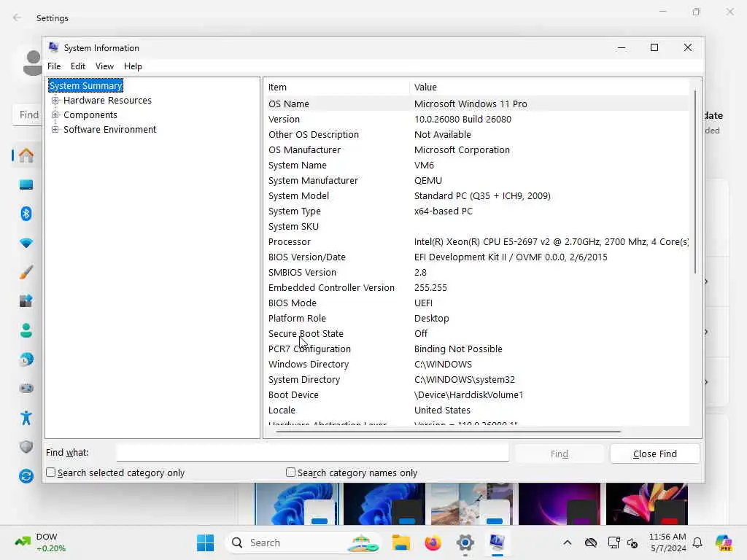The width and height of the screenshot is (747, 560).
Task: Click the taskbar Search box
Action: (304, 542)
